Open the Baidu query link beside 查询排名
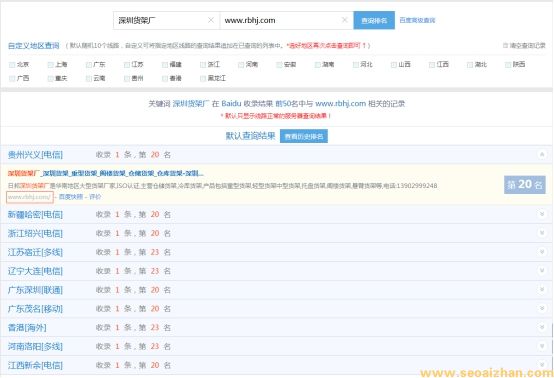Viewport: 554px width, 378px height. pos(417,20)
